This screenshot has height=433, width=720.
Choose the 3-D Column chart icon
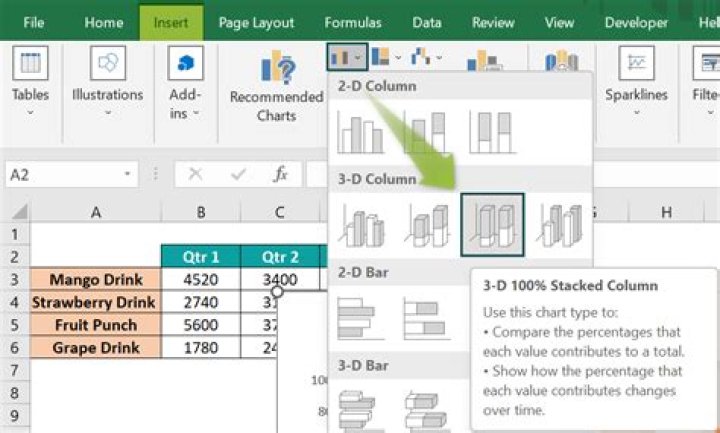[x=559, y=225]
